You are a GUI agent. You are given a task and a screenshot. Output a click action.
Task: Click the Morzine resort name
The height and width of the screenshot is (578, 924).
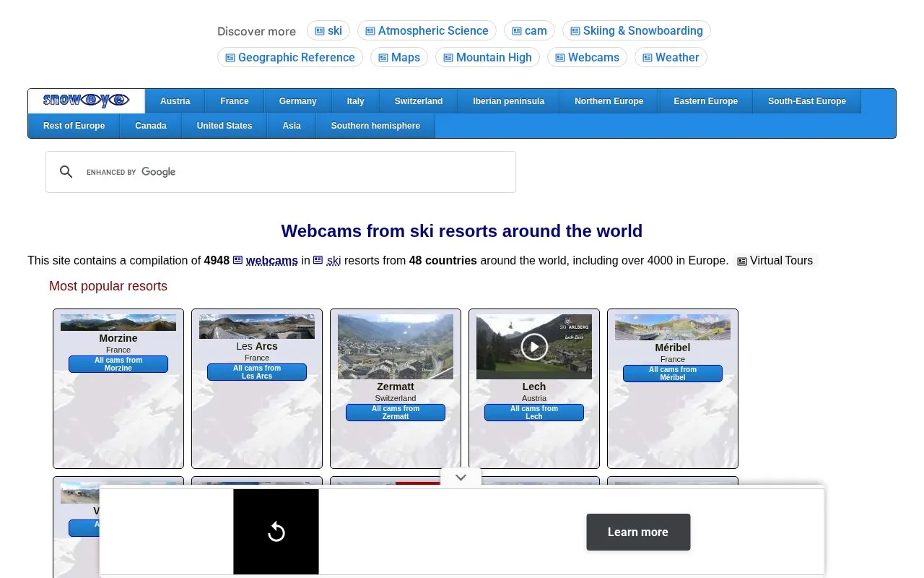coord(118,338)
